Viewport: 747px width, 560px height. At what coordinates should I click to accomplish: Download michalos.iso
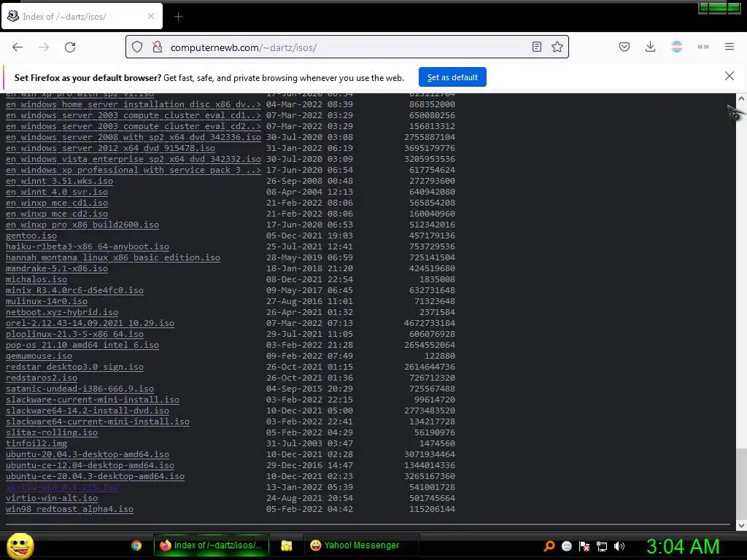tap(36, 279)
